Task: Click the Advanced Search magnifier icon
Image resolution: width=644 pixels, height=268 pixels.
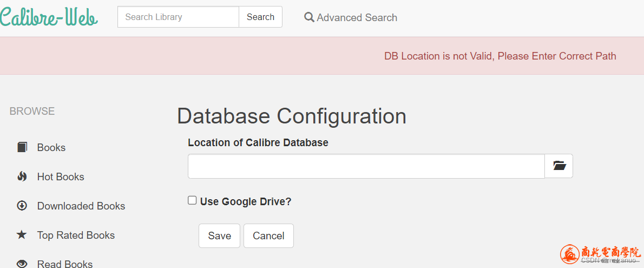Action: tap(309, 17)
